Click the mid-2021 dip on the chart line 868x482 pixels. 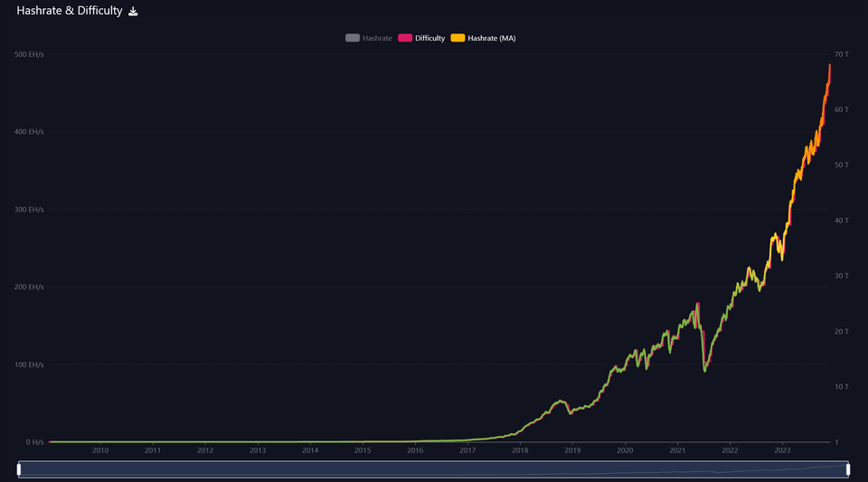pyautogui.click(x=705, y=370)
